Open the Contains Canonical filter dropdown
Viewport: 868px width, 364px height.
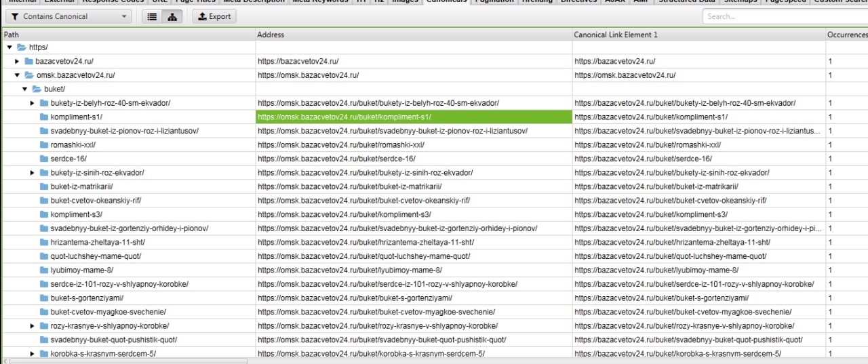point(68,16)
